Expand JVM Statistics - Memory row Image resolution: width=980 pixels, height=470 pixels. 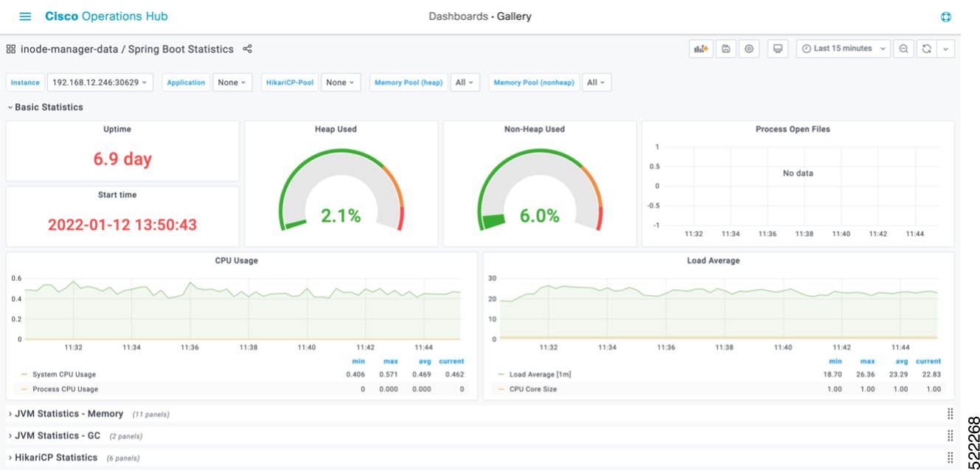click(70, 414)
